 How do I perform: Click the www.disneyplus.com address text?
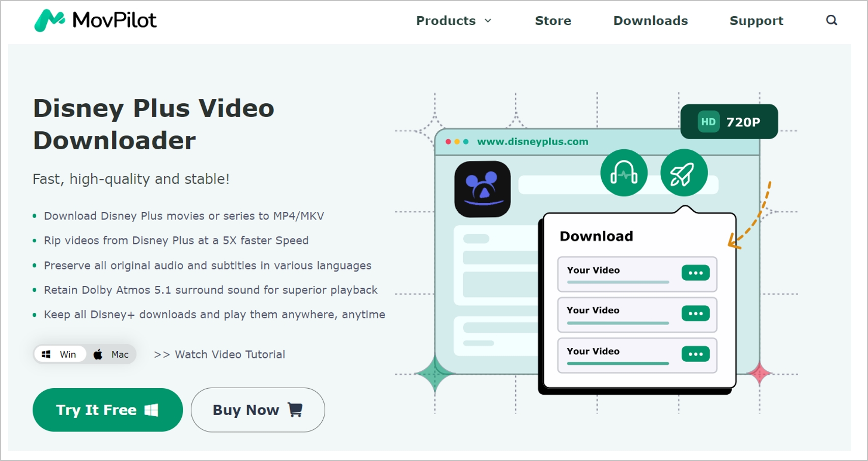pos(533,142)
